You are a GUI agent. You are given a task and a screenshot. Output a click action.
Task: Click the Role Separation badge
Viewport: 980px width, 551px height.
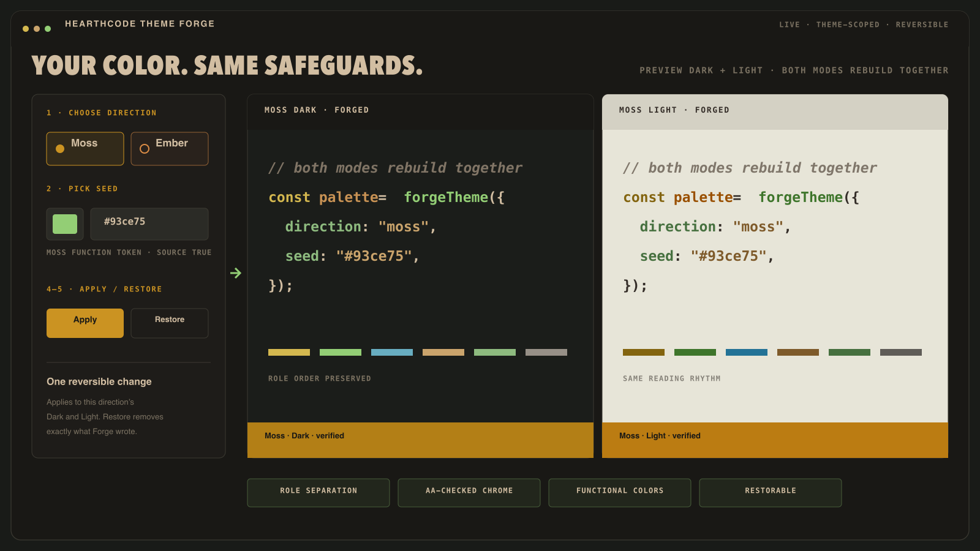point(318,493)
